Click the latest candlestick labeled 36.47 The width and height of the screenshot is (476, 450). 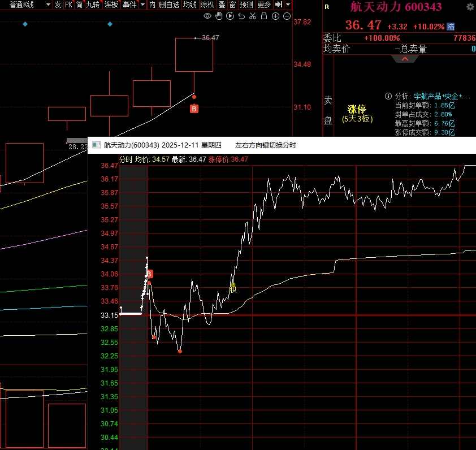click(x=194, y=55)
